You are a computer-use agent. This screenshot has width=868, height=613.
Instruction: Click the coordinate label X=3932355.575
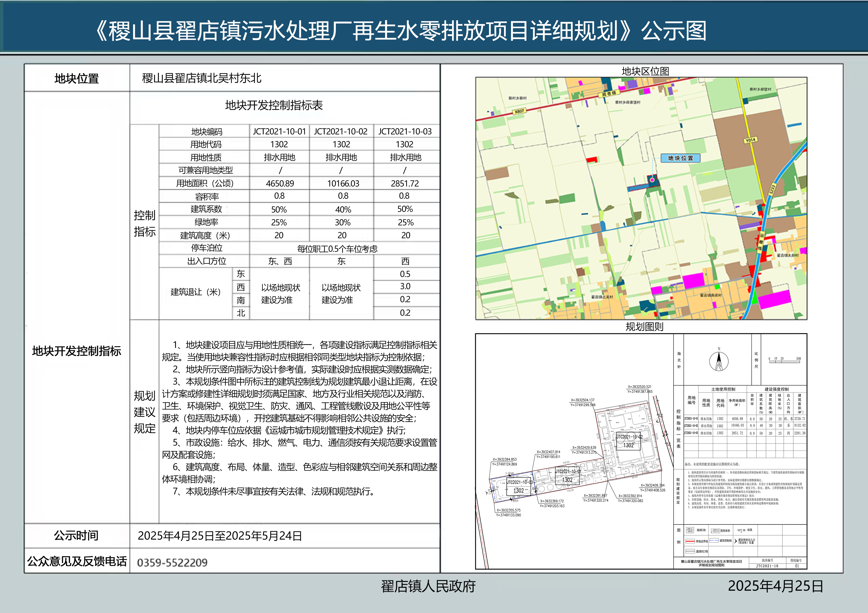pyautogui.click(x=509, y=510)
